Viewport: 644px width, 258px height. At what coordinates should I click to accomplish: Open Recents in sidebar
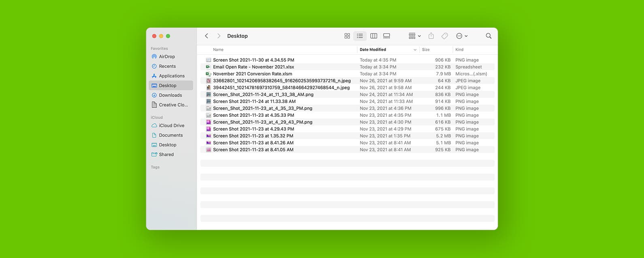click(171, 66)
